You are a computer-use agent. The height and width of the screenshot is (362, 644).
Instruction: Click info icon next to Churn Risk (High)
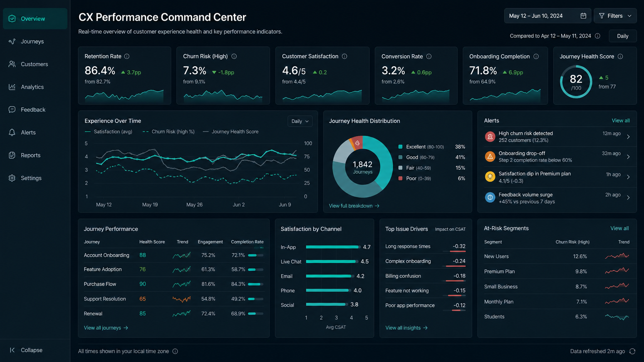[234, 56]
